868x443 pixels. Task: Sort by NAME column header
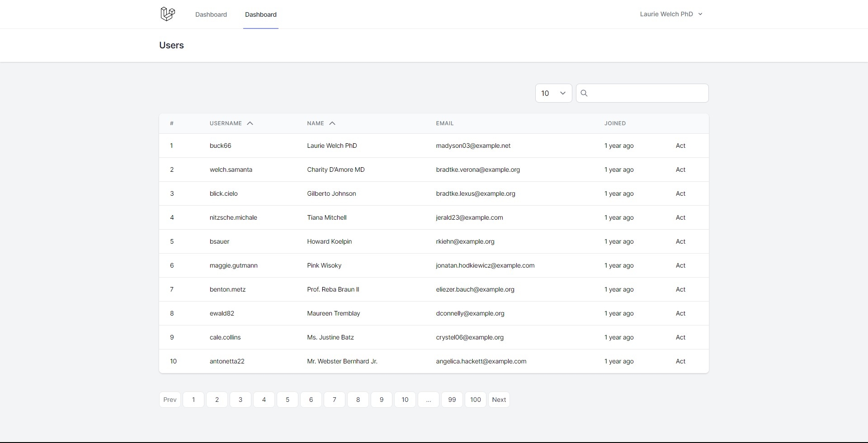(x=316, y=123)
